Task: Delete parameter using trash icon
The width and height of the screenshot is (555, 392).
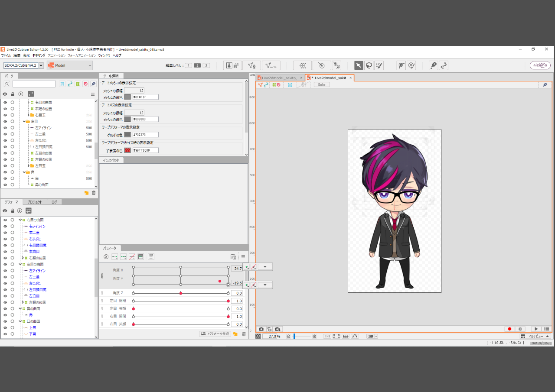Action: 244,334
